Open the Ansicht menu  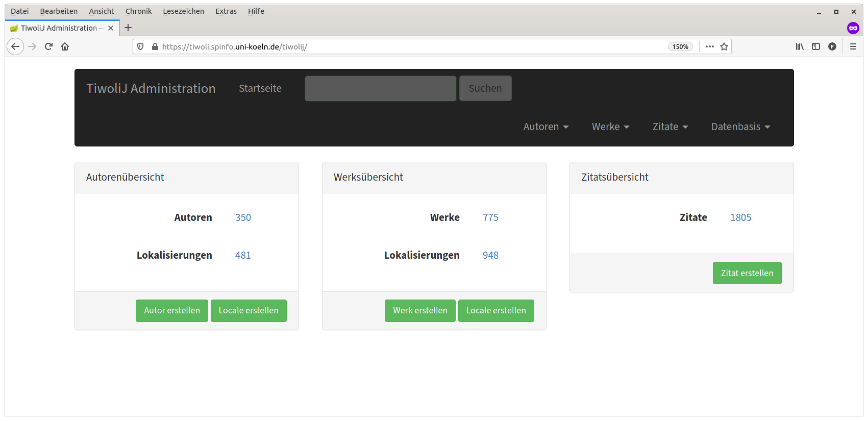[x=102, y=11]
